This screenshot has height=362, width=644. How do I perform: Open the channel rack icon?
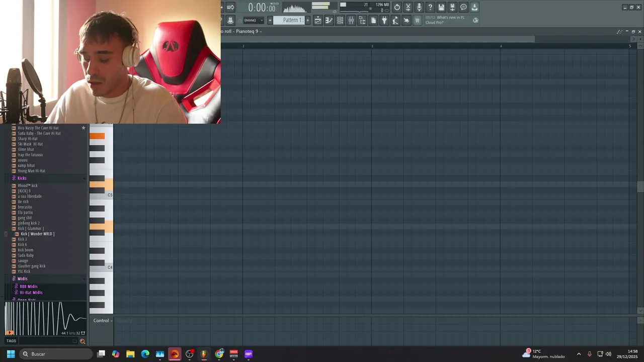tap(340, 20)
